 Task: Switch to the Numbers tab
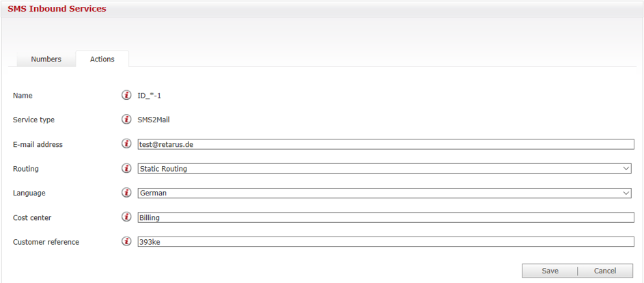46,59
